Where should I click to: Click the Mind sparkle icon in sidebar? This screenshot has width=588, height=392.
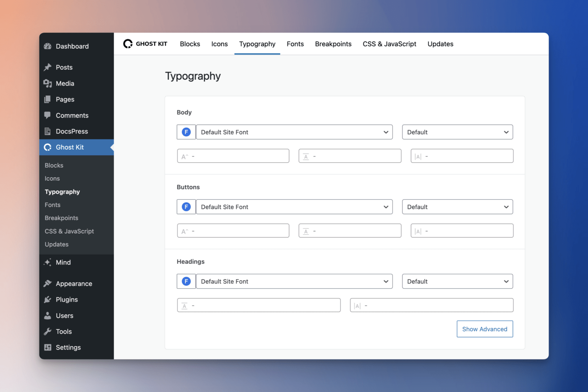coord(48,263)
